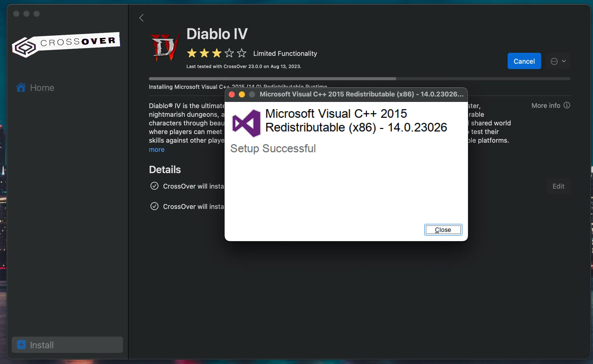This screenshot has height=364, width=593.
Task: Click the second gold rating star
Action: point(204,53)
